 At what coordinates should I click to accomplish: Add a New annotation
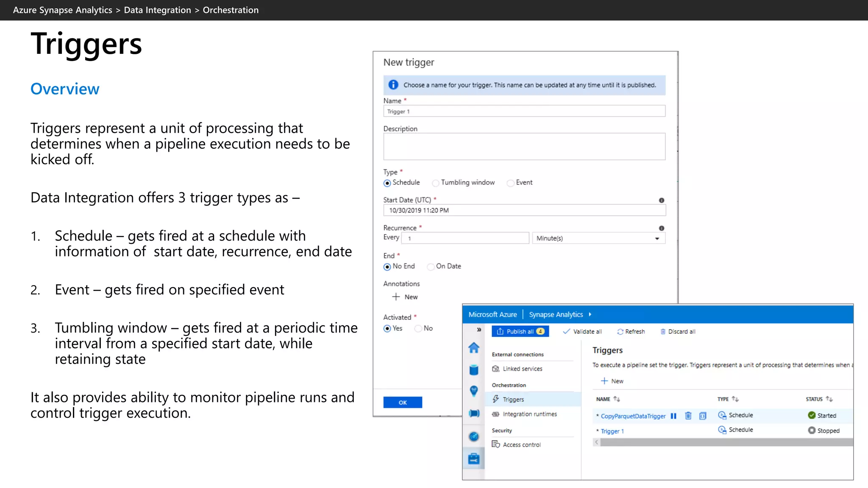click(x=405, y=297)
